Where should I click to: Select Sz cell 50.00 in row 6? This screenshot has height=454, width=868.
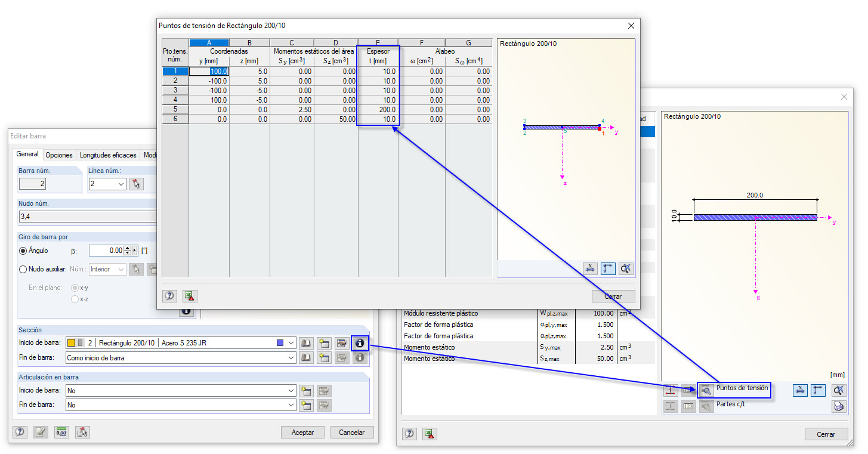pyautogui.click(x=336, y=119)
